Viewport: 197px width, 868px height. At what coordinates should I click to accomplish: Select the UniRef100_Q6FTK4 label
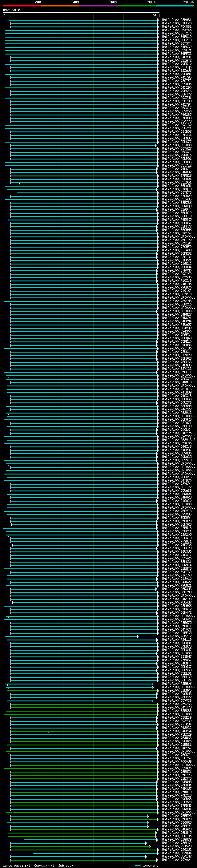177,680
